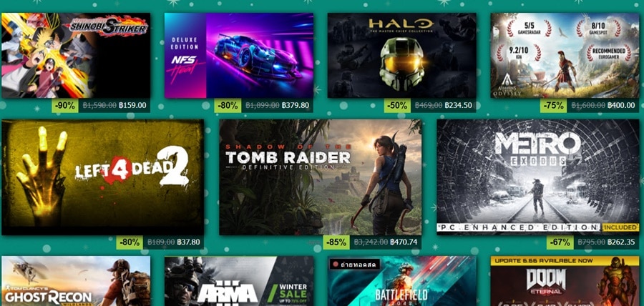The height and width of the screenshot is (306, 644).
Task: Open NFS Heat Deluxe Edition tile
Action: [239, 55]
